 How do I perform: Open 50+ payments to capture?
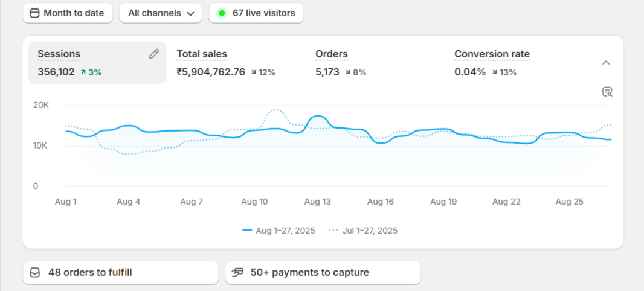click(323, 272)
